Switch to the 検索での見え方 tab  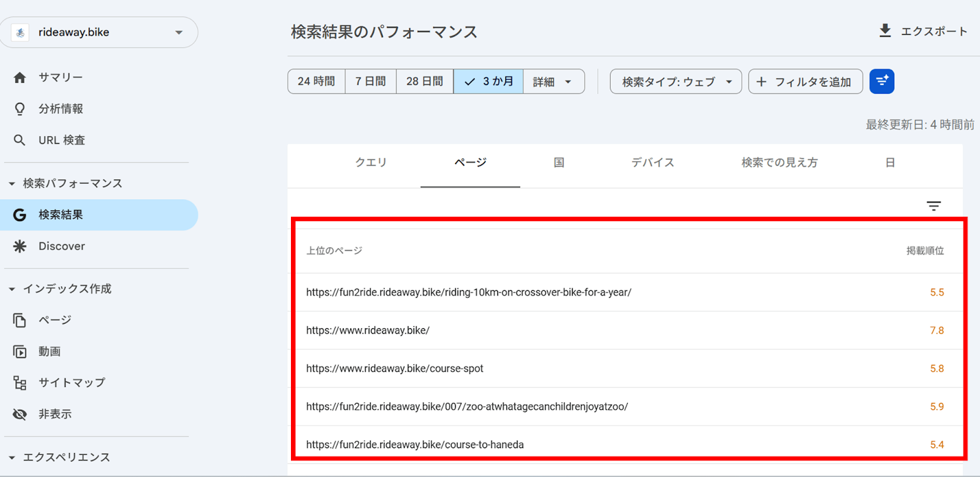tap(780, 163)
